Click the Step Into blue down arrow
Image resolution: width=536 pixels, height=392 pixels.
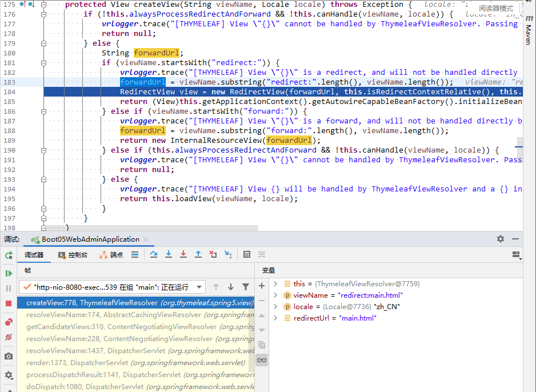pyautogui.click(x=169, y=254)
